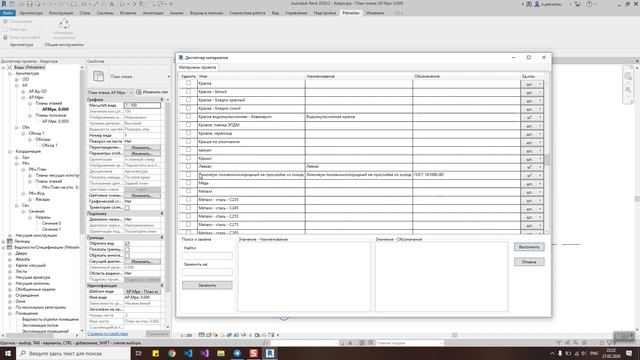Open unit dropdown for Медь row
The height and width of the screenshot is (360, 640).
pyautogui.click(x=532, y=184)
